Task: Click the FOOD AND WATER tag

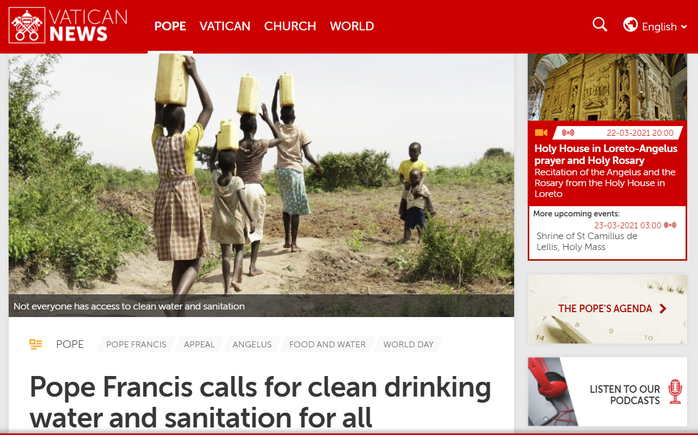Action: pyautogui.click(x=327, y=344)
